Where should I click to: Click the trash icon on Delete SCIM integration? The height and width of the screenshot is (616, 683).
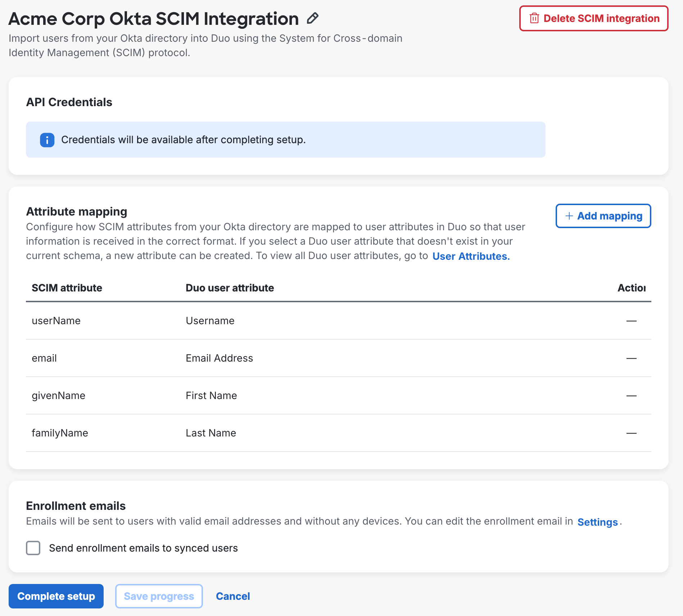[534, 18]
